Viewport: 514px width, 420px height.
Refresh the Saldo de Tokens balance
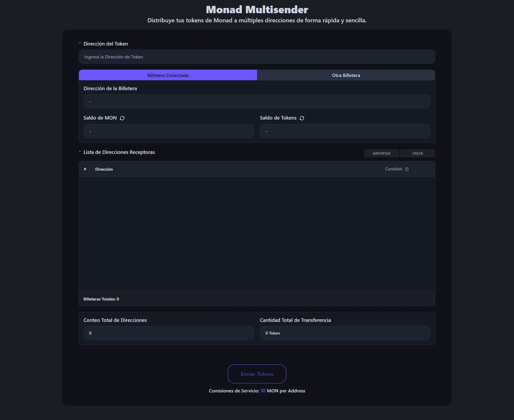(x=302, y=118)
